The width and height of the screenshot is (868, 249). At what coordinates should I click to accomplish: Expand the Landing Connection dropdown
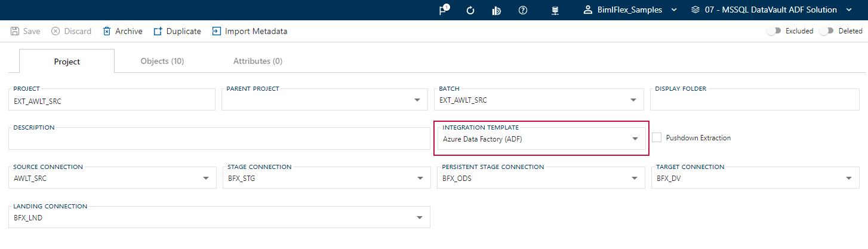[420, 217]
